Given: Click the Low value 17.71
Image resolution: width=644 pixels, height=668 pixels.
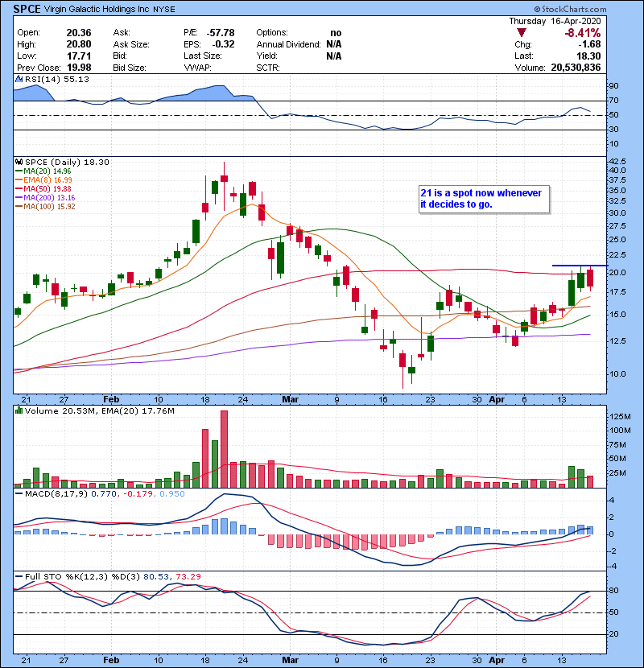Looking at the screenshot, I should (79, 56).
